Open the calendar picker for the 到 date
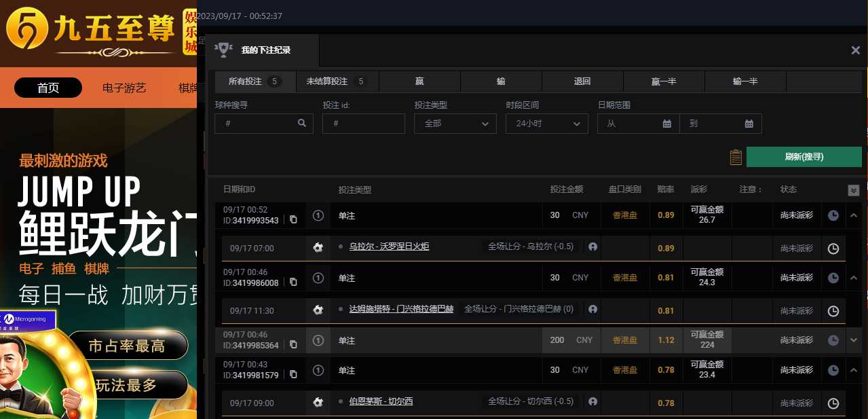The width and height of the screenshot is (868, 419). (749, 124)
